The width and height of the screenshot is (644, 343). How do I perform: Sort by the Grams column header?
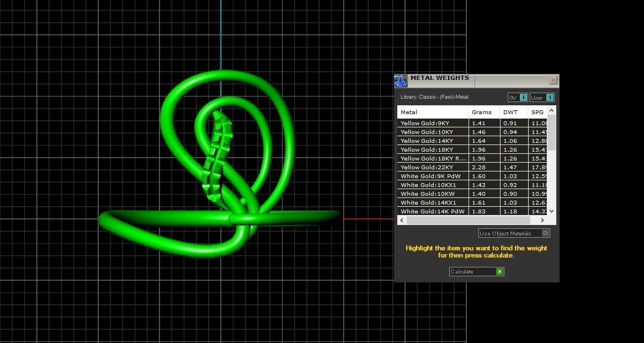pos(484,112)
